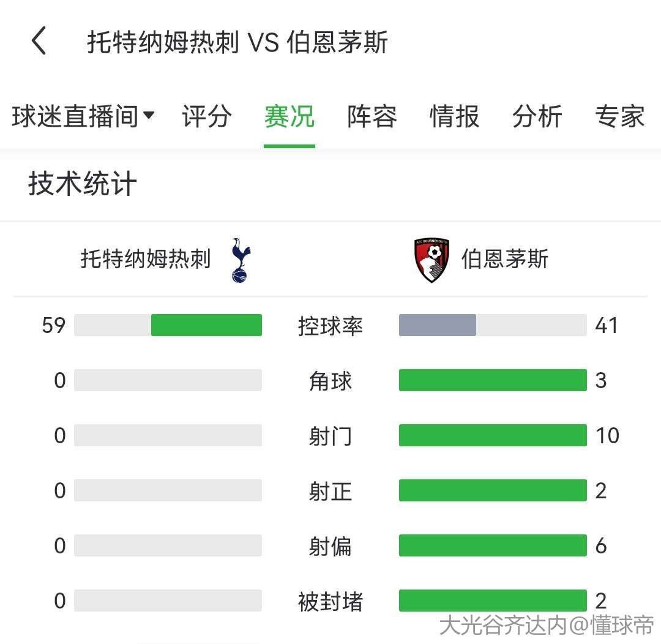661x644 pixels.
Task: Tap the 伯恩茅斯 team name
Action: (505, 258)
